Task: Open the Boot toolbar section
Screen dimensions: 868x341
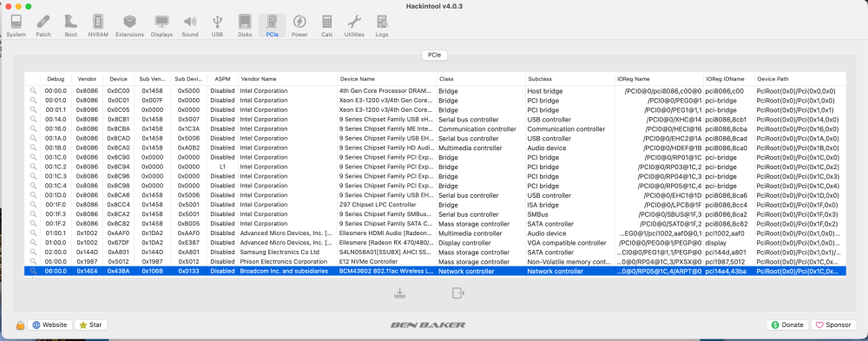Action: (x=71, y=26)
